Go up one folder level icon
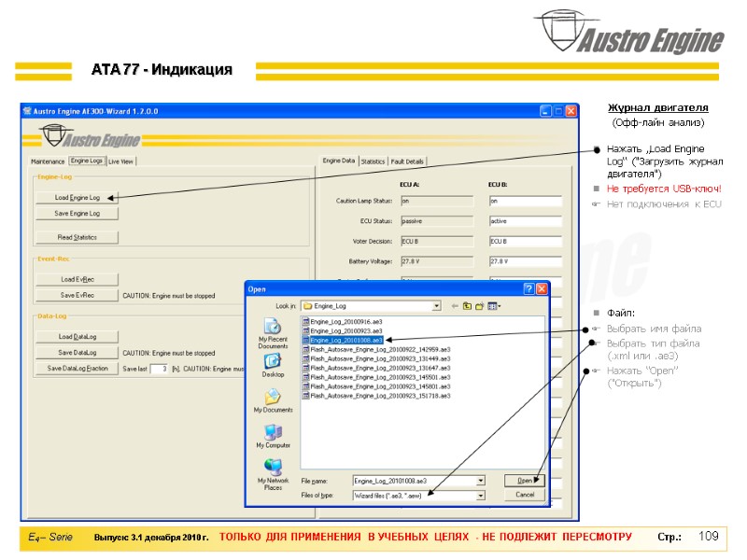 [468, 306]
